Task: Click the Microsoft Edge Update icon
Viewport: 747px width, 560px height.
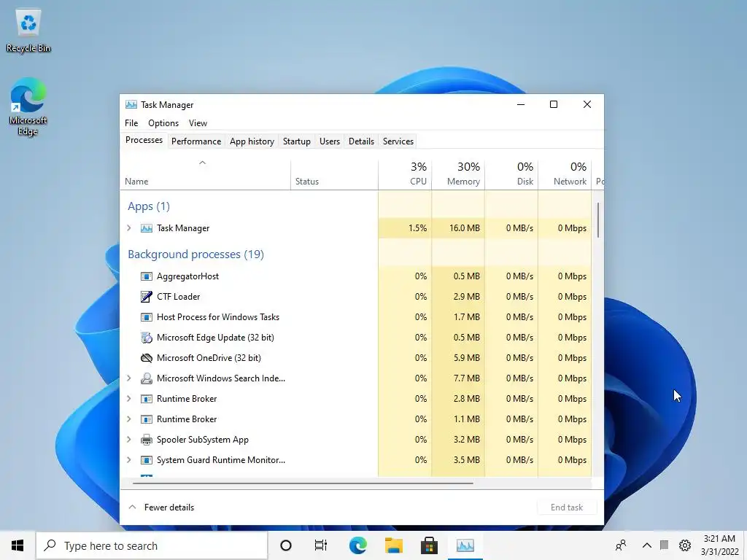Action: pos(146,338)
